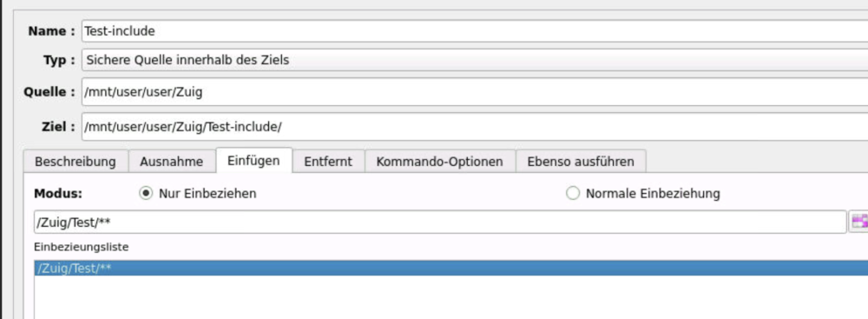This screenshot has height=319, width=868.
Task: Select the Einfügen tab
Action: 253,161
